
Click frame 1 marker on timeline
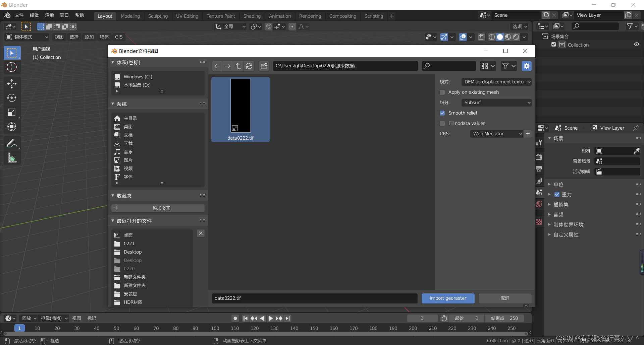[19, 328]
